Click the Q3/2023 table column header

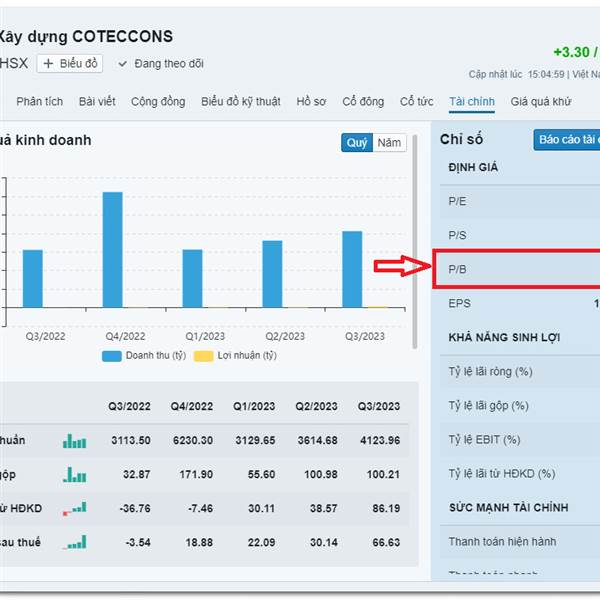click(x=379, y=406)
